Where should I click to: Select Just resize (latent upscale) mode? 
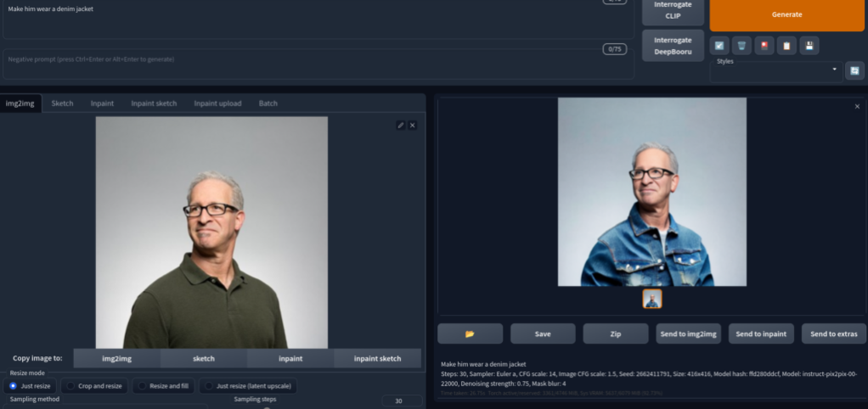pyautogui.click(x=246, y=386)
